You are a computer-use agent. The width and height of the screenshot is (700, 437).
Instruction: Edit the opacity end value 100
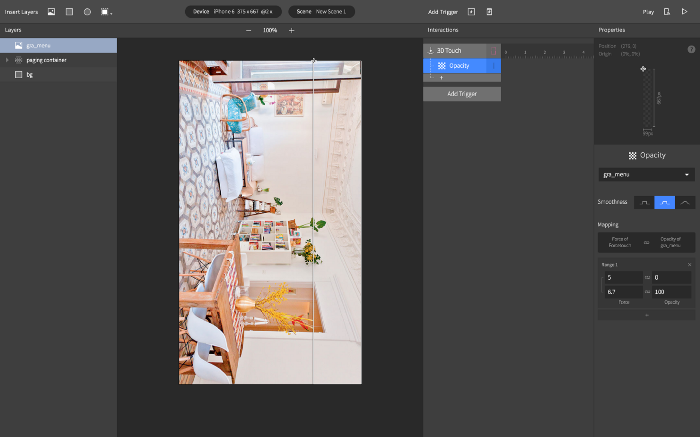coord(671,291)
